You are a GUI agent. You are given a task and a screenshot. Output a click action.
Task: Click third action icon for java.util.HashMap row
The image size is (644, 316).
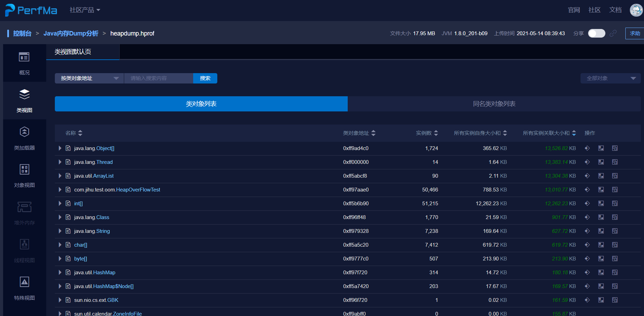[615, 273]
